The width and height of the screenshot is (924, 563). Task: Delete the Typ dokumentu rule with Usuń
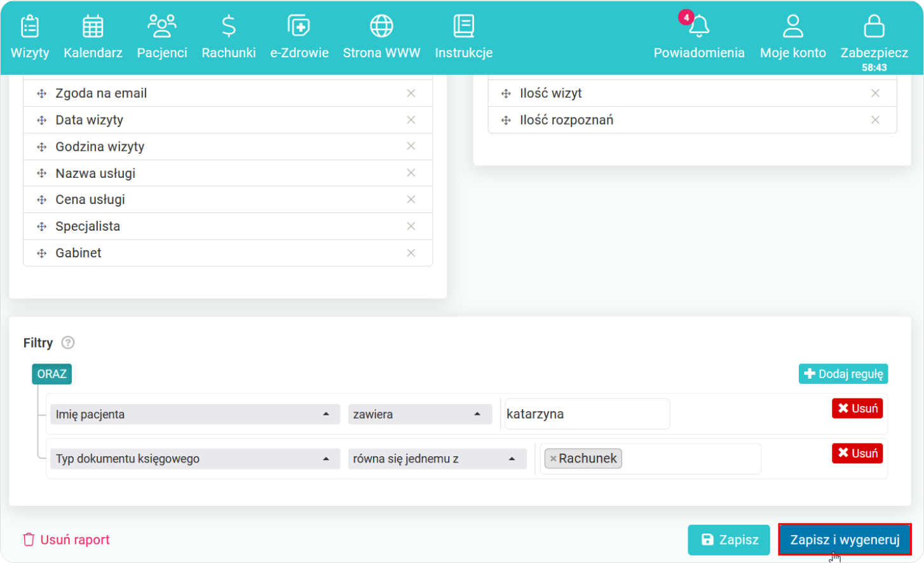click(x=857, y=453)
